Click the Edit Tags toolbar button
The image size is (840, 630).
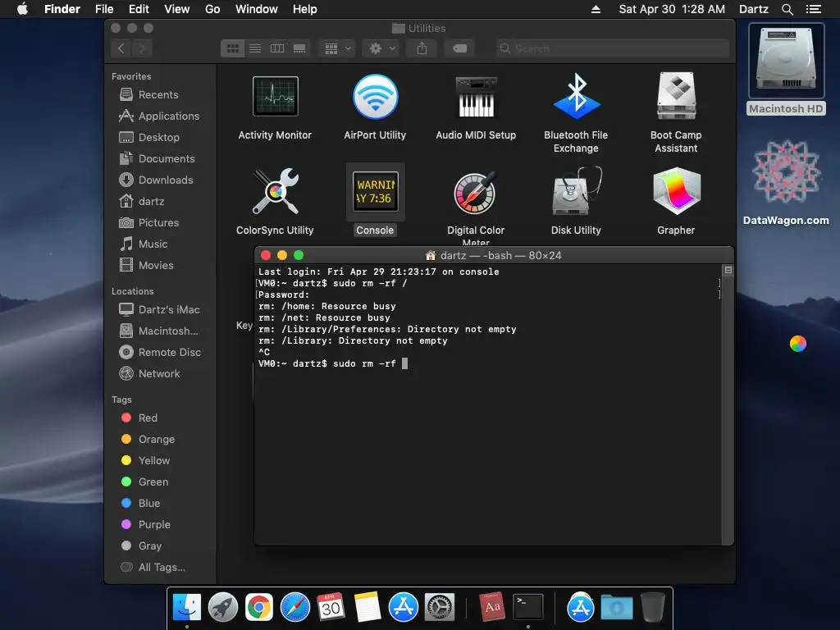tap(459, 48)
